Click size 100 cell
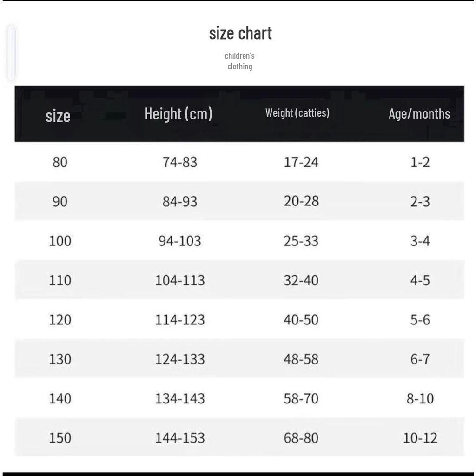This screenshot has height=476, width=476. pos(60,241)
